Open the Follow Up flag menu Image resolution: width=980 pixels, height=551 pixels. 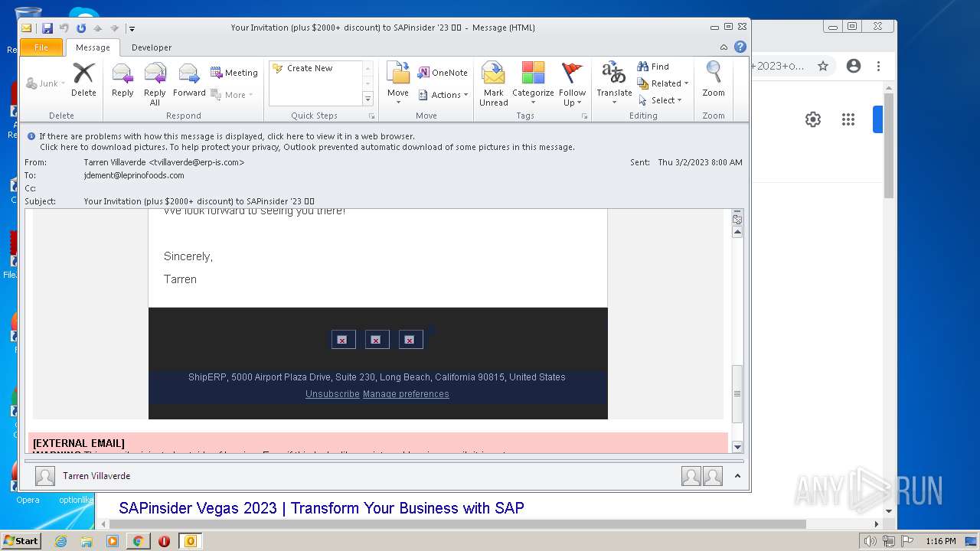(x=572, y=84)
